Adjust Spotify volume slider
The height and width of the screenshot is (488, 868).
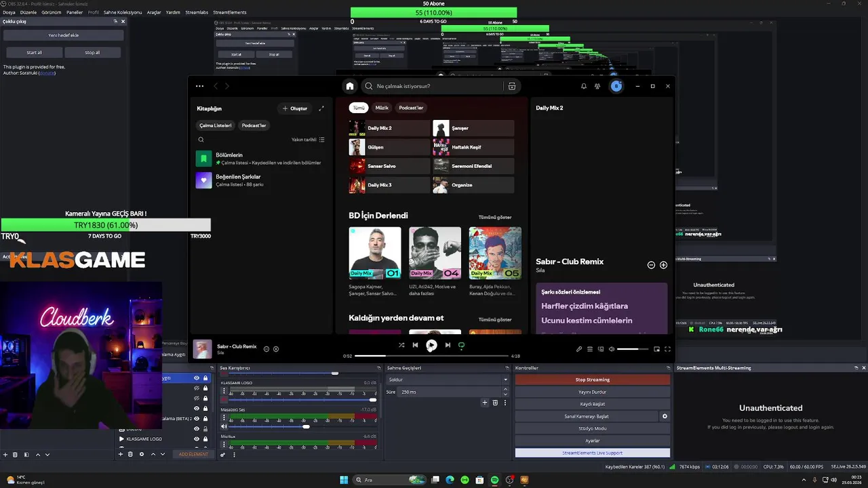pos(632,349)
